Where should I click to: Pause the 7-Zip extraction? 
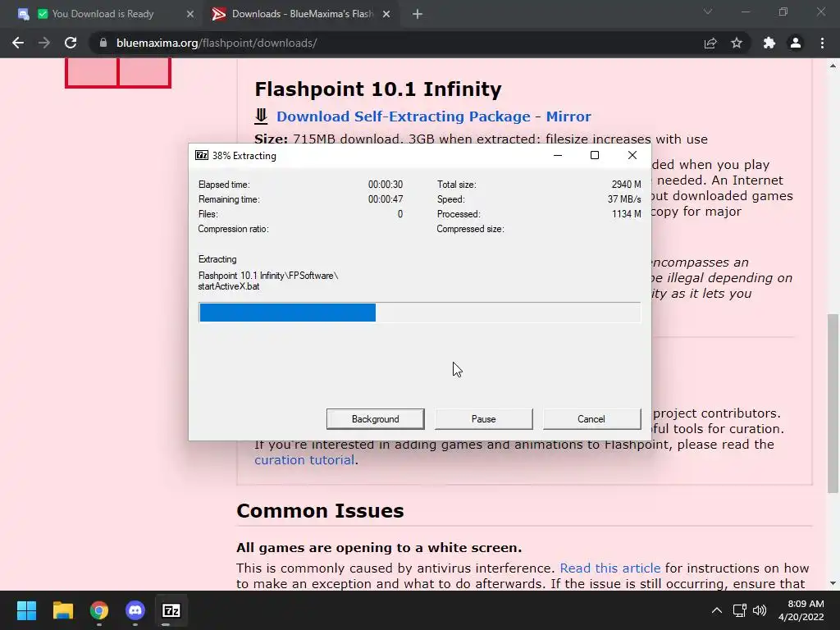pos(483,419)
